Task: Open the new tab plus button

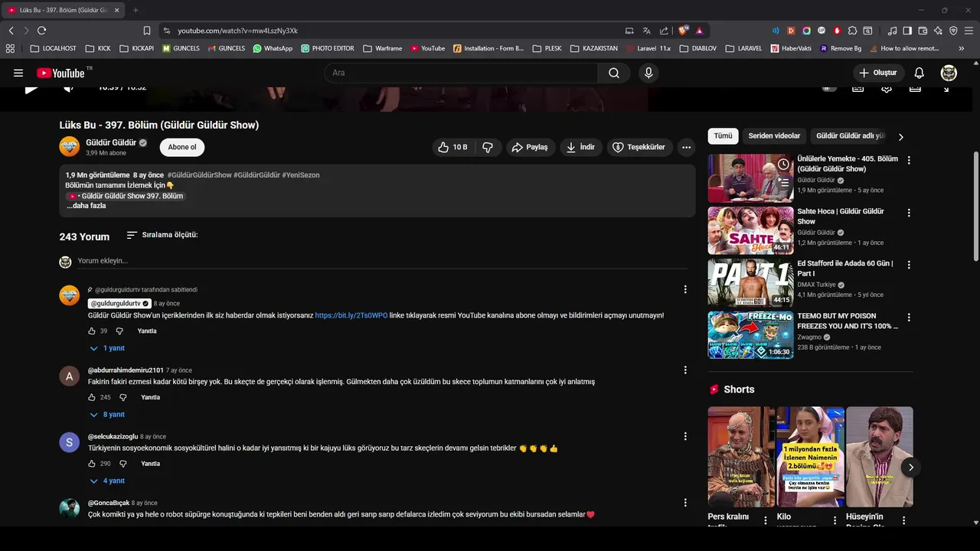Action: pyautogui.click(x=136, y=10)
